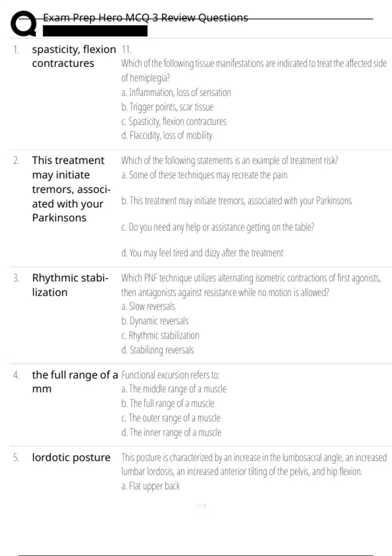Click option 'b. Dynamic reversals'
Screen dimensions: 392x556
coord(155,321)
